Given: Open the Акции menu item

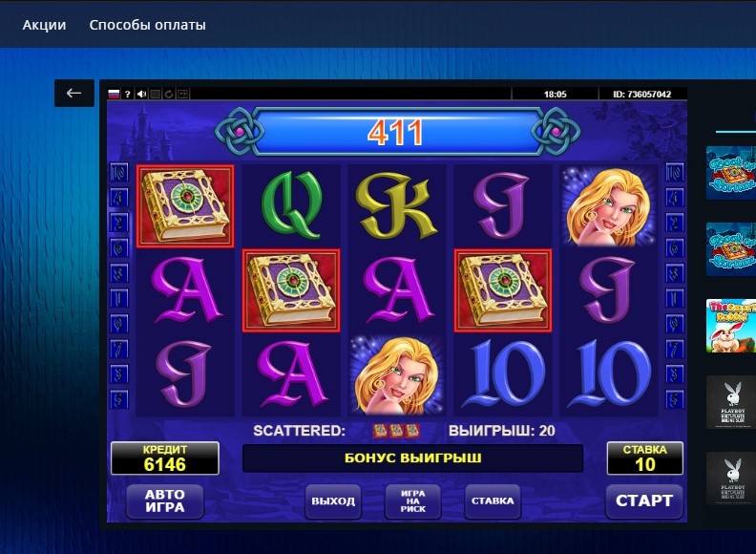Looking at the screenshot, I should tap(44, 25).
